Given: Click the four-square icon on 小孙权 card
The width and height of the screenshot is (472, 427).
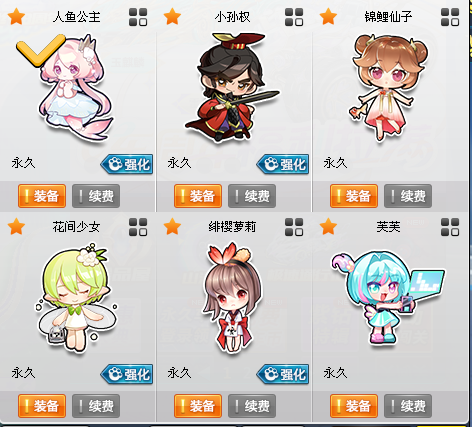Looking at the screenshot, I should tap(294, 17).
